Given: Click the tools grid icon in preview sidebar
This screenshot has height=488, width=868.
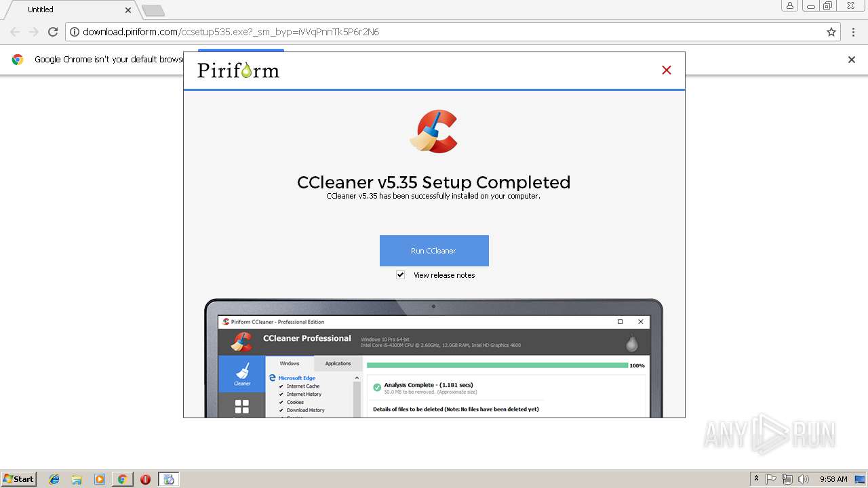Looking at the screenshot, I should point(241,407).
